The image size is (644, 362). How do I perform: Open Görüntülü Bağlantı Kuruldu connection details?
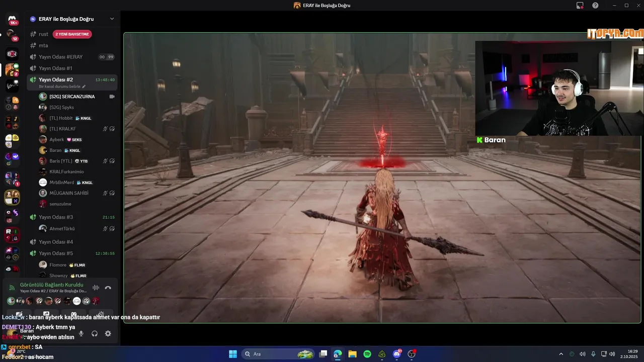click(51, 285)
